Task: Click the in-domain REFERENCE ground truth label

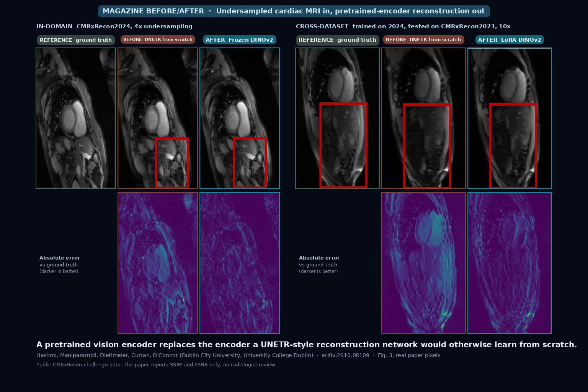Action: [76, 40]
